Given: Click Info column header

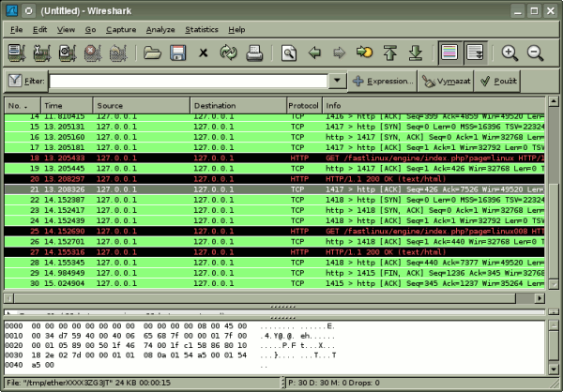Looking at the screenshot, I should click(434, 106).
